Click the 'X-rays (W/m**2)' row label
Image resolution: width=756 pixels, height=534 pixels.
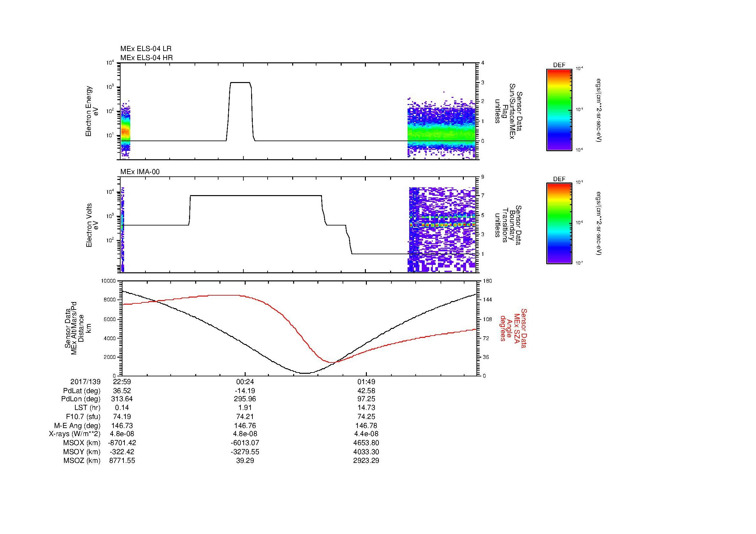tap(75, 434)
